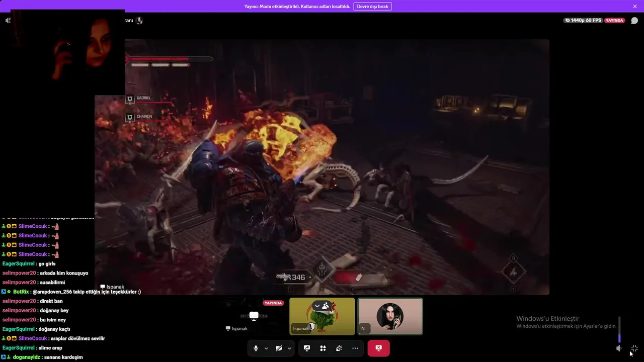Adjust the blue vertical volume slider
Viewport: 644px width, 362px height.
(619, 329)
